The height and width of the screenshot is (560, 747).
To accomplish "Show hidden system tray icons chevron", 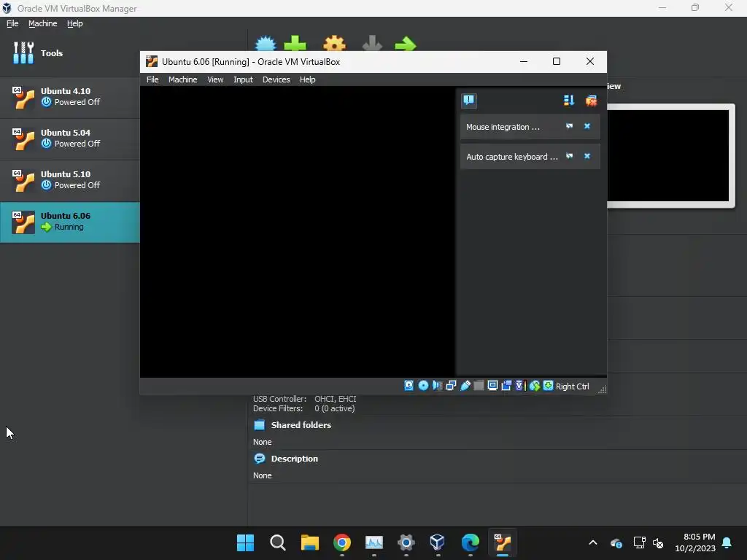I will point(593,542).
